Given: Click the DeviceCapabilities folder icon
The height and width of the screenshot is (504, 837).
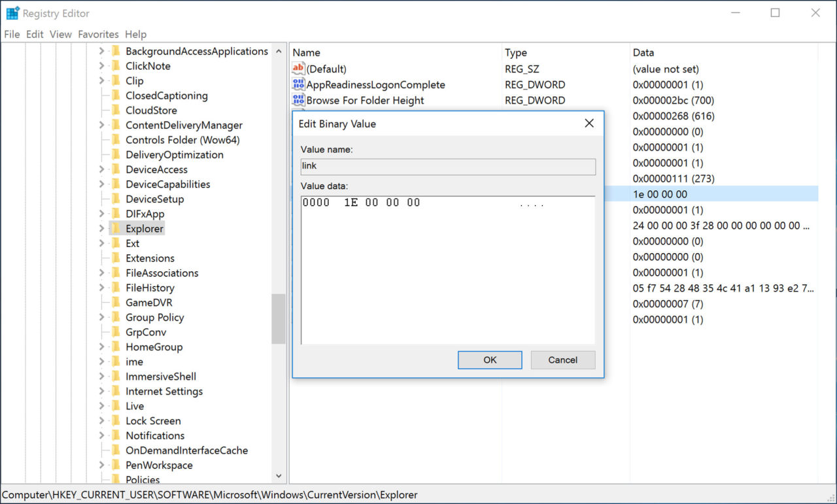Looking at the screenshot, I should click(x=116, y=184).
